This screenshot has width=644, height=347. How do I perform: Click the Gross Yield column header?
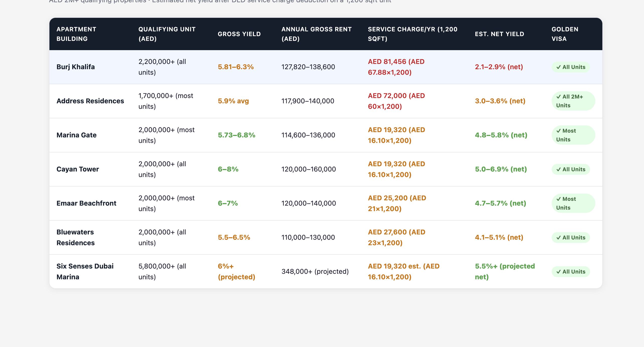239,34
